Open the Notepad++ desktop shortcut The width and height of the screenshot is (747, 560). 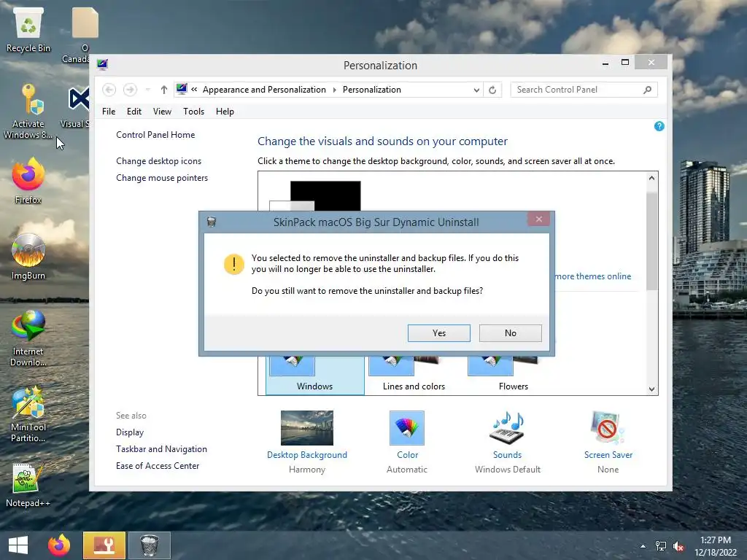click(28, 485)
